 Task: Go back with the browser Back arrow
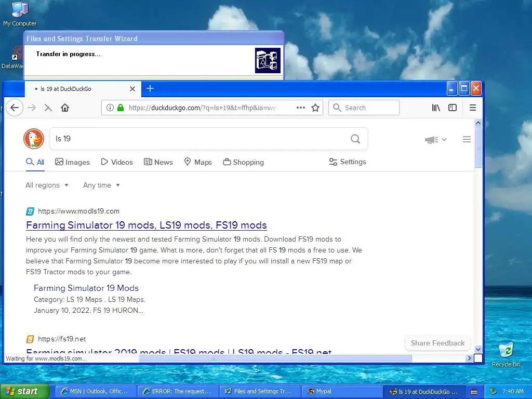[x=14, y=108]
